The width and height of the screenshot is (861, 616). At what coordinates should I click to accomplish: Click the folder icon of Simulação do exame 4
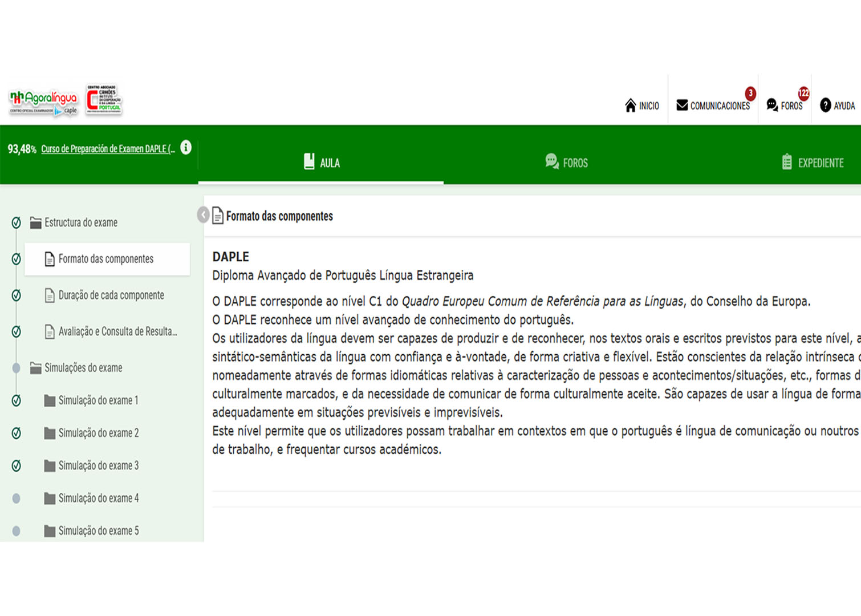point(50,498)
